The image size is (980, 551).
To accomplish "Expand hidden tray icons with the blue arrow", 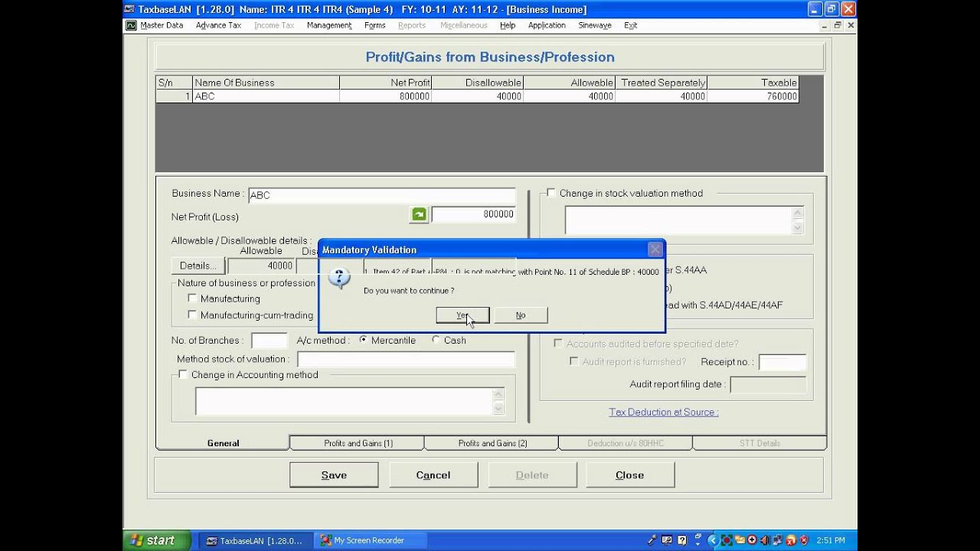I will [x=712, y=540].
